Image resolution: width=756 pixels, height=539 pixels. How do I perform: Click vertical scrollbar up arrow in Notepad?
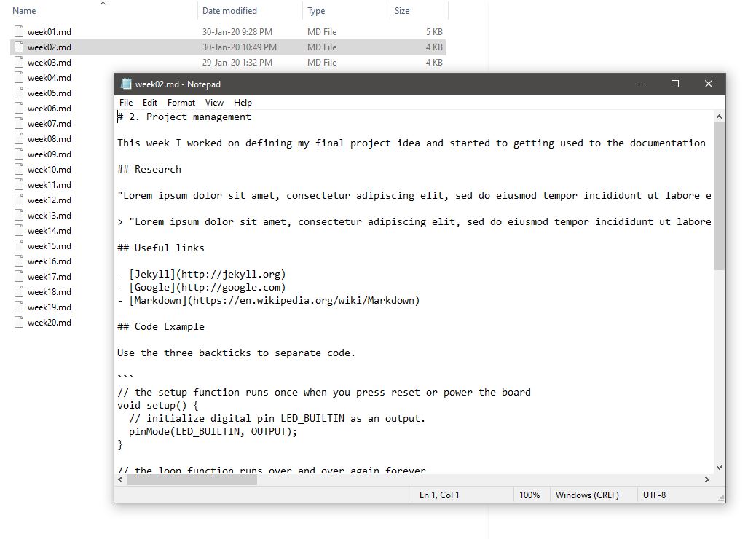(x=719, y=117)
